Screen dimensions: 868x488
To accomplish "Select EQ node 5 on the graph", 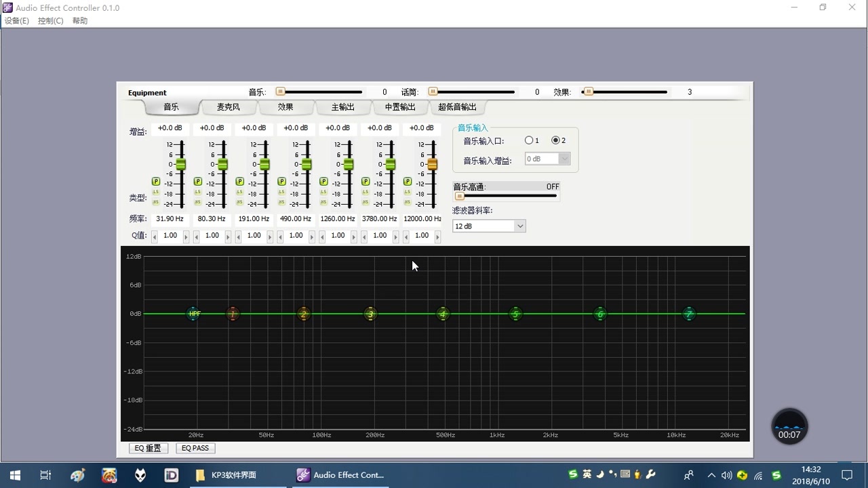I will tap(515, 314).
